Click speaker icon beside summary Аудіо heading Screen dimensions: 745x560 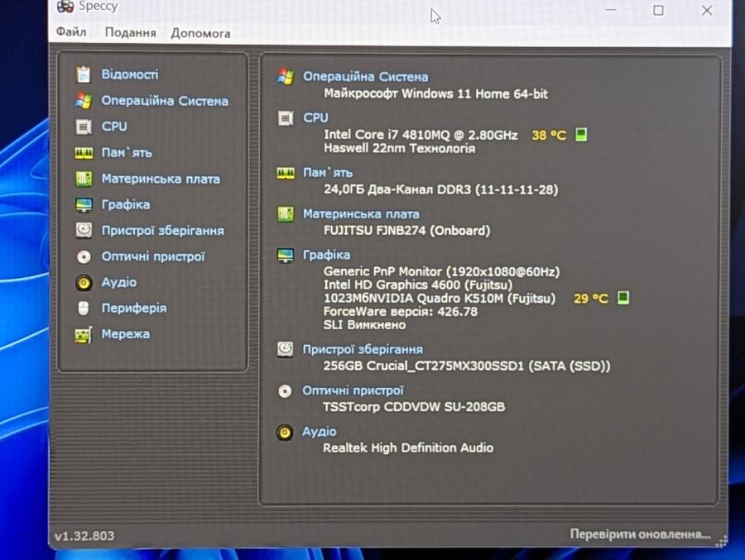click(x=284, y=433)
